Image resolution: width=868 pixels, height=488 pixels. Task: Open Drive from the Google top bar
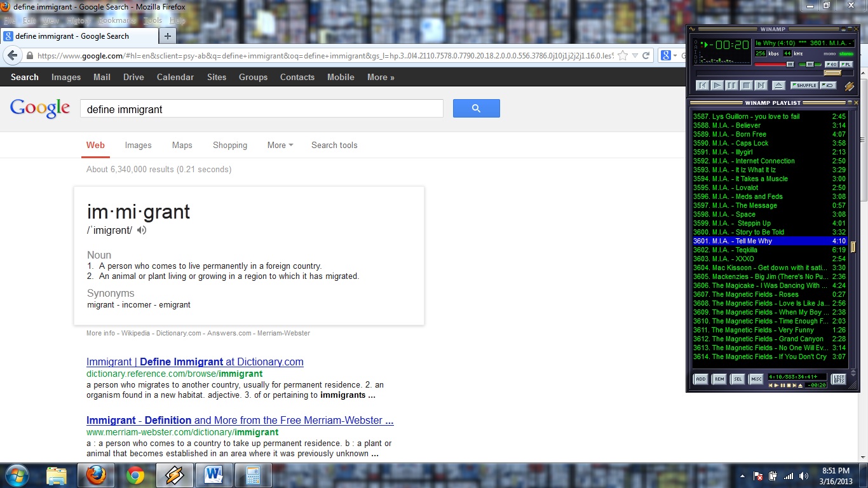pos(133,77)
